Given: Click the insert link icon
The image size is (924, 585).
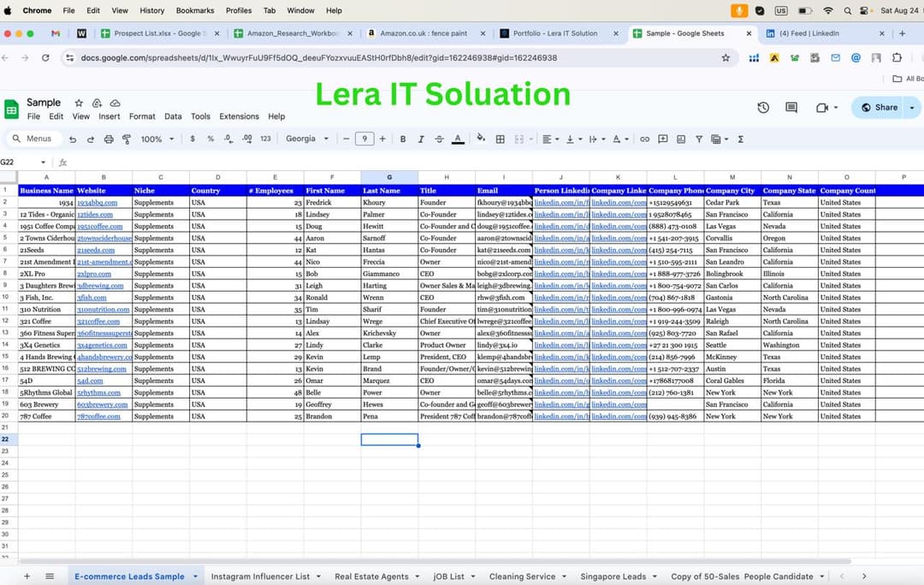Looking at the screenshot, I should [x=644, y=139].
